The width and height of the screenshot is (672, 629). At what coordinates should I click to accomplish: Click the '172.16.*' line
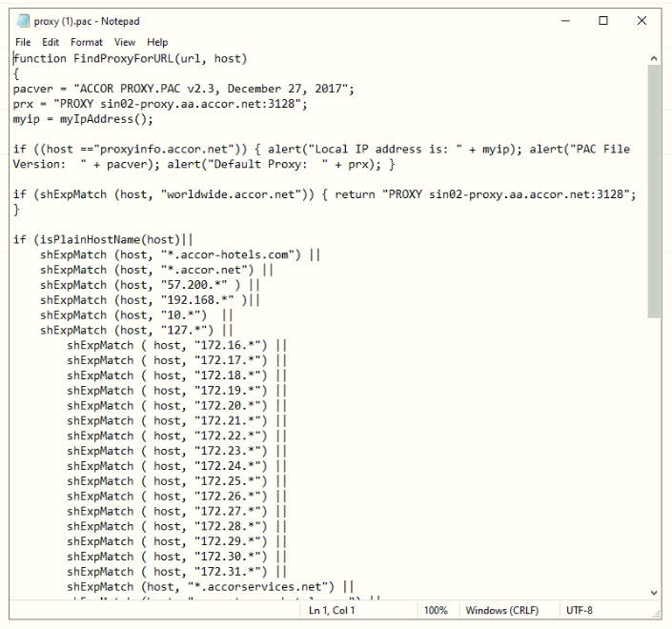tap(176, 345)
